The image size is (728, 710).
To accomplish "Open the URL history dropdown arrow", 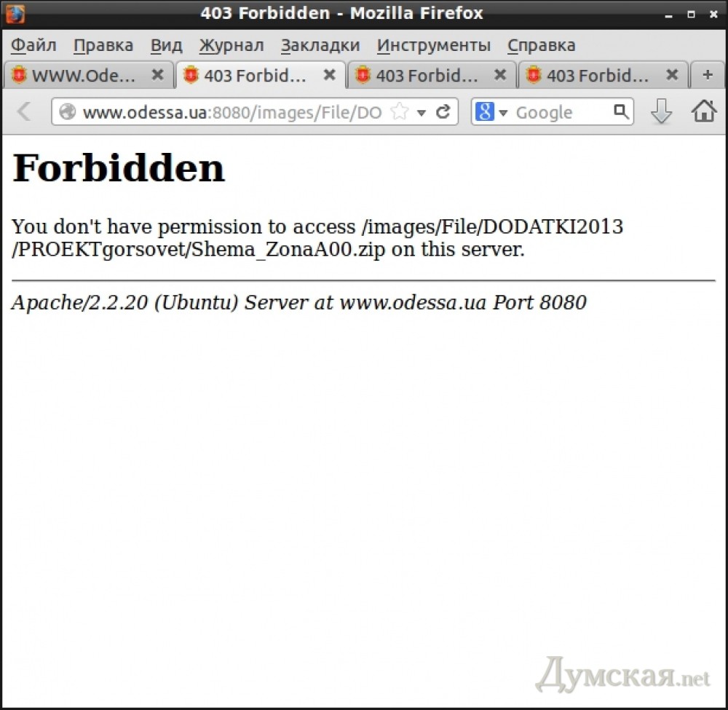I will click(x=421, y=113).
